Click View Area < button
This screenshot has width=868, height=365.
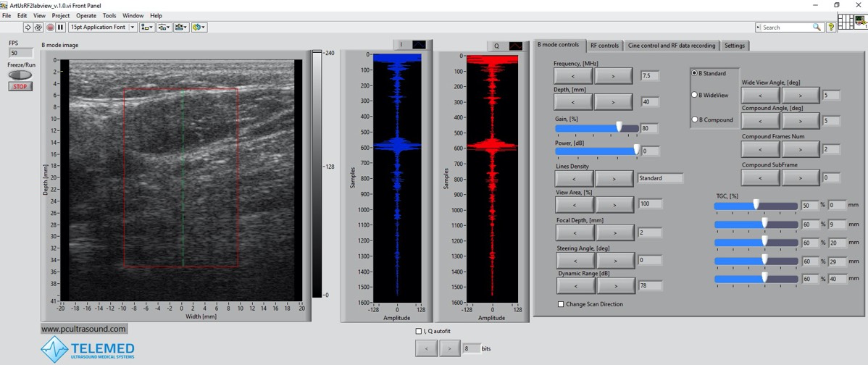pyautogui.click(x=575, y=205)
